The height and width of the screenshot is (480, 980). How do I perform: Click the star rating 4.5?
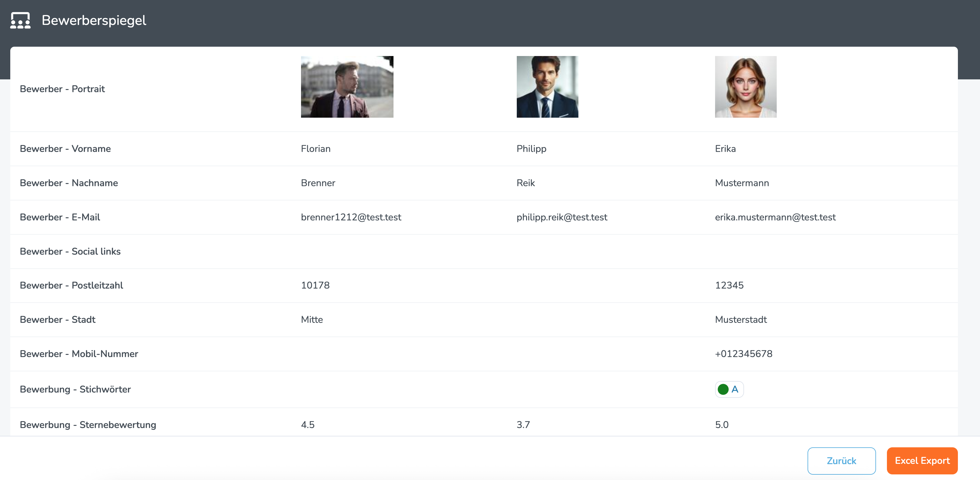tap(308, 425)
